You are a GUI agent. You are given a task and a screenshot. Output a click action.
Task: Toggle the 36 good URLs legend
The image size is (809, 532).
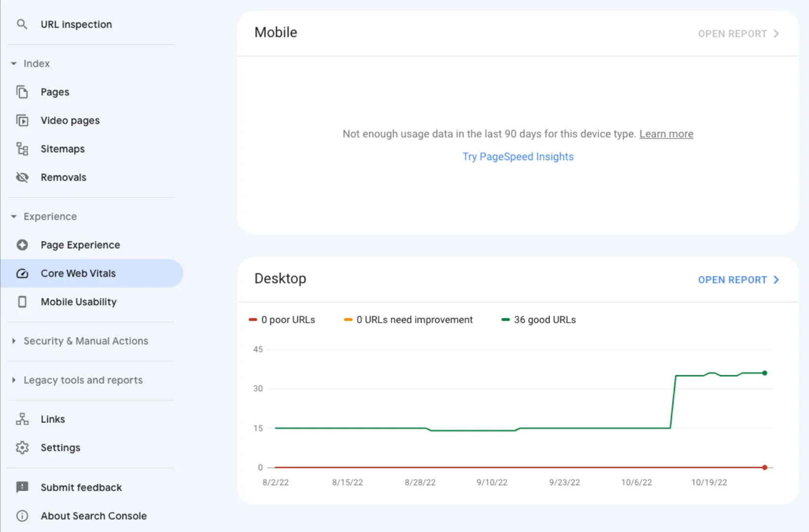click(x=538, y=320)
